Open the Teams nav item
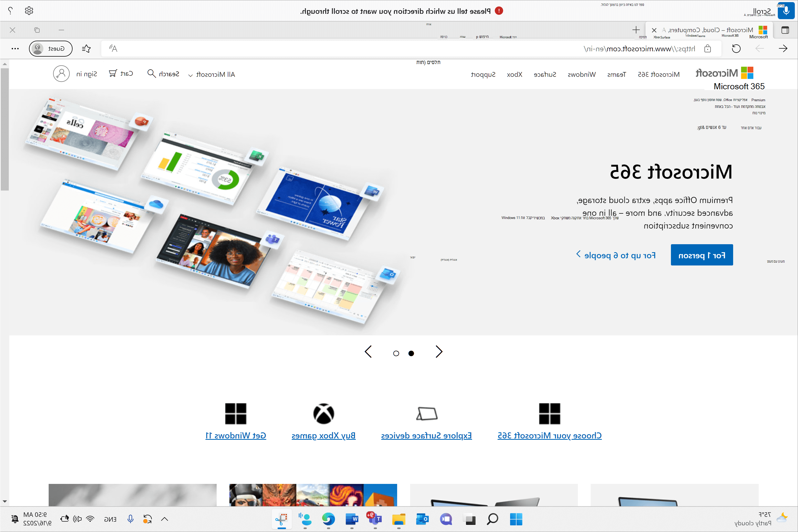The height and width of the screenshot is (532, 798). tap(616, 74)
